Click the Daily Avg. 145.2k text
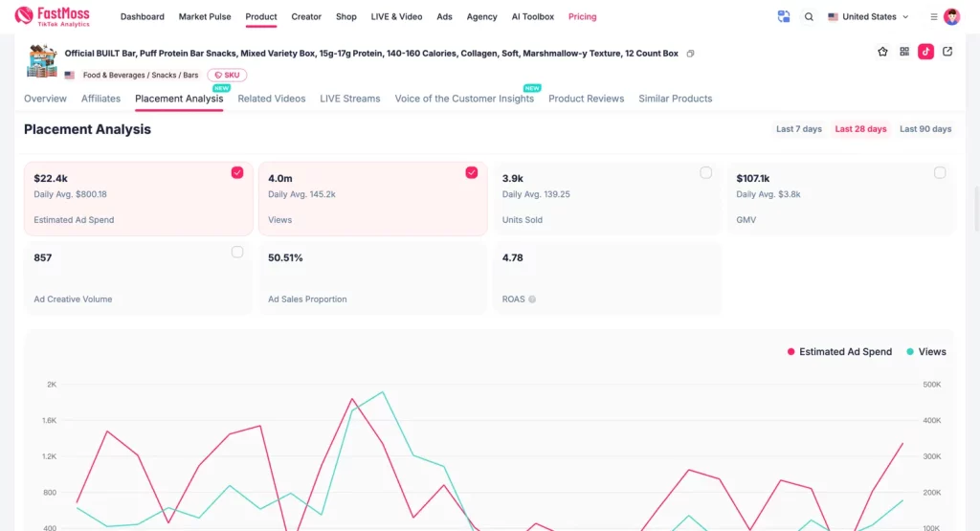The height and width of the screenshot is (531, 980). tap(301, 194)
